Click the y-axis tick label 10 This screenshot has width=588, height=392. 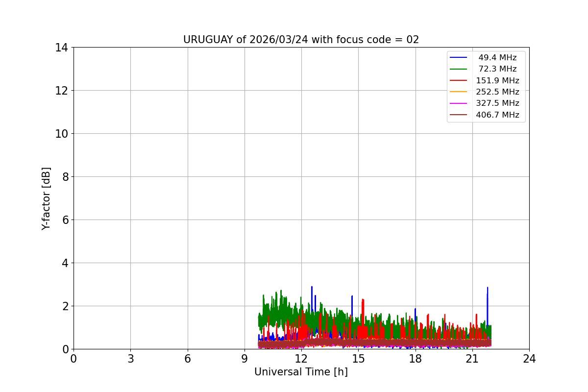(x=61, y=134)
